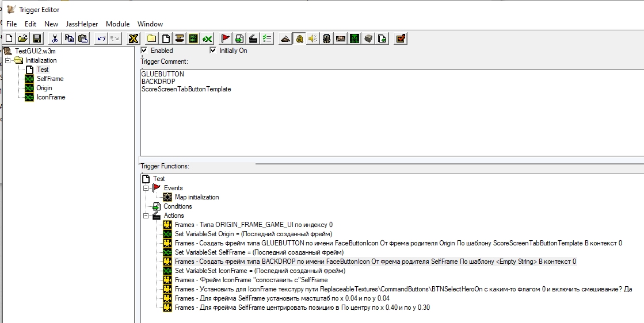Collapse the Actions section
The height and width of the screenshot is (323, 644).
point(146,216)
